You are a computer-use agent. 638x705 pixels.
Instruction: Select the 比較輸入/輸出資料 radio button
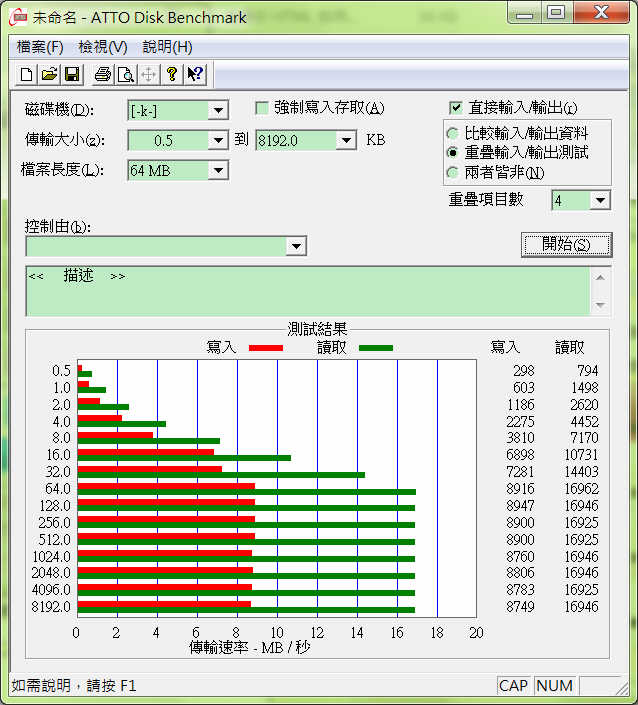(453, 133)
